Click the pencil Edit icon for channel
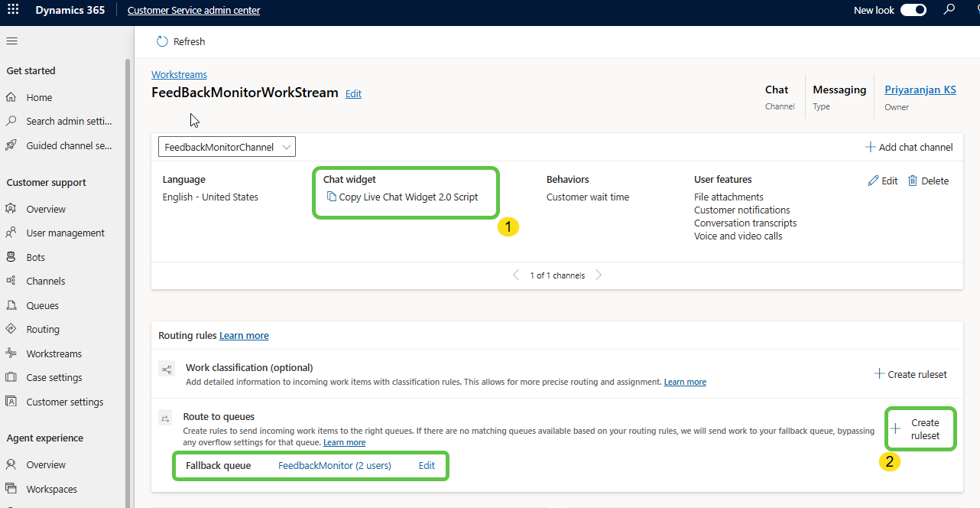This screenshot has width=980, height=508. point(874,181)
